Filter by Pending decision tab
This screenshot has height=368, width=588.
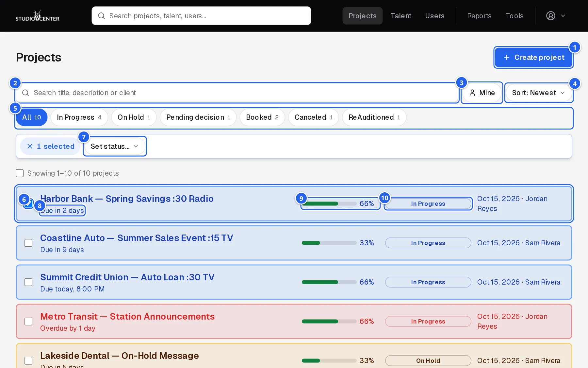click(x=198, y=117)
